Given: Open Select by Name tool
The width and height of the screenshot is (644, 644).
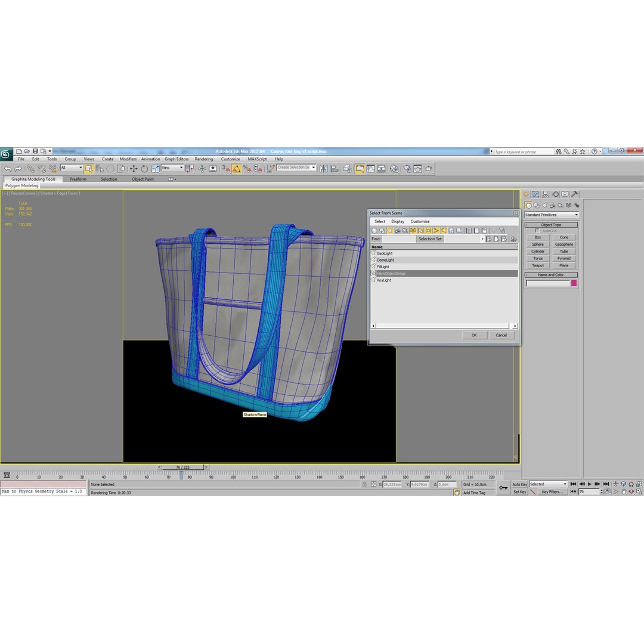Looking at the screenshot, I should click(x=100, y=169).
